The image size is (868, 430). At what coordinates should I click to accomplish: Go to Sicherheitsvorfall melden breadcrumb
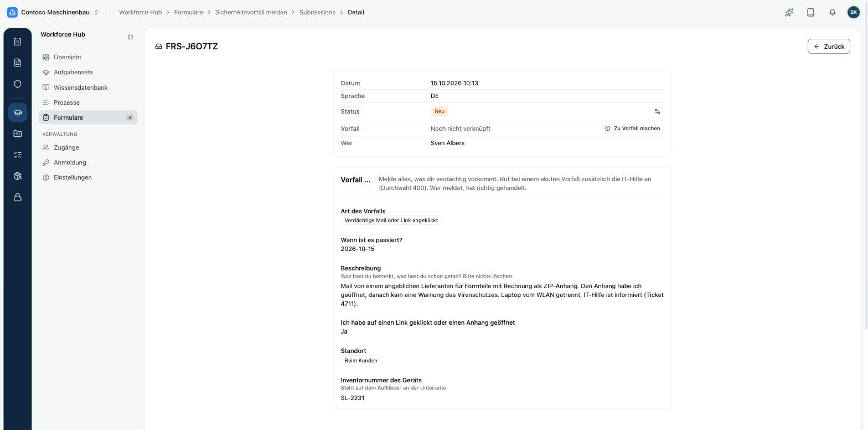tap(251, 12)
